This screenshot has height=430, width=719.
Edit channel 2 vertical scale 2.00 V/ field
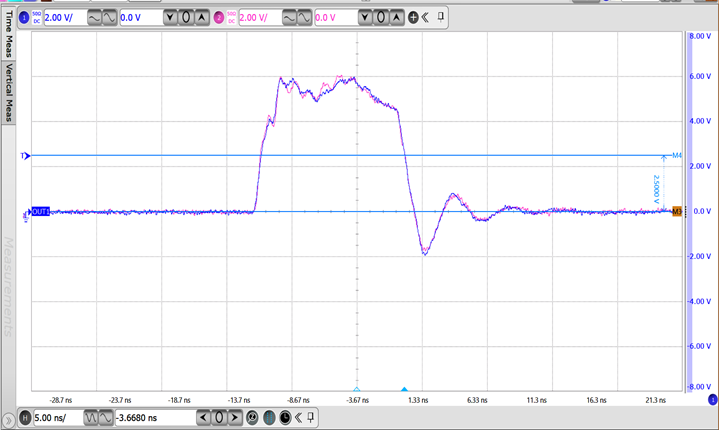260,18
